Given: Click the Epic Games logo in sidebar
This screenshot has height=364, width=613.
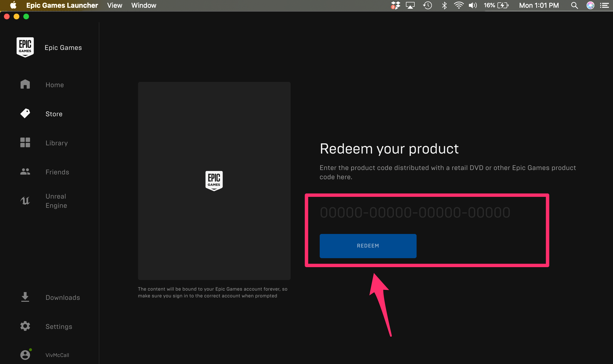Looking at the screenshot, I should coord(25,47).
